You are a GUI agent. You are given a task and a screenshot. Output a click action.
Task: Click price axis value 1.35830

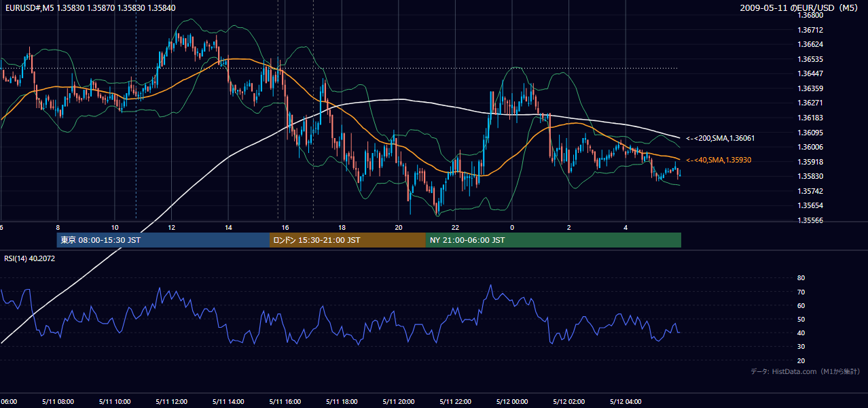(x=810, y=176)
